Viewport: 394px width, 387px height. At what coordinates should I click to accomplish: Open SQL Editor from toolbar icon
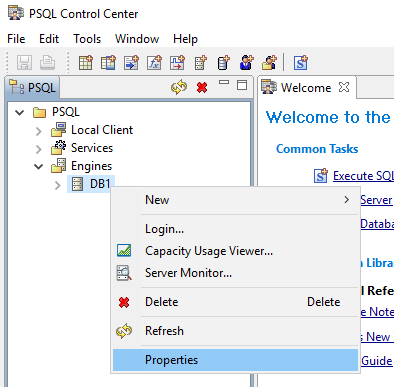point(301,62)
